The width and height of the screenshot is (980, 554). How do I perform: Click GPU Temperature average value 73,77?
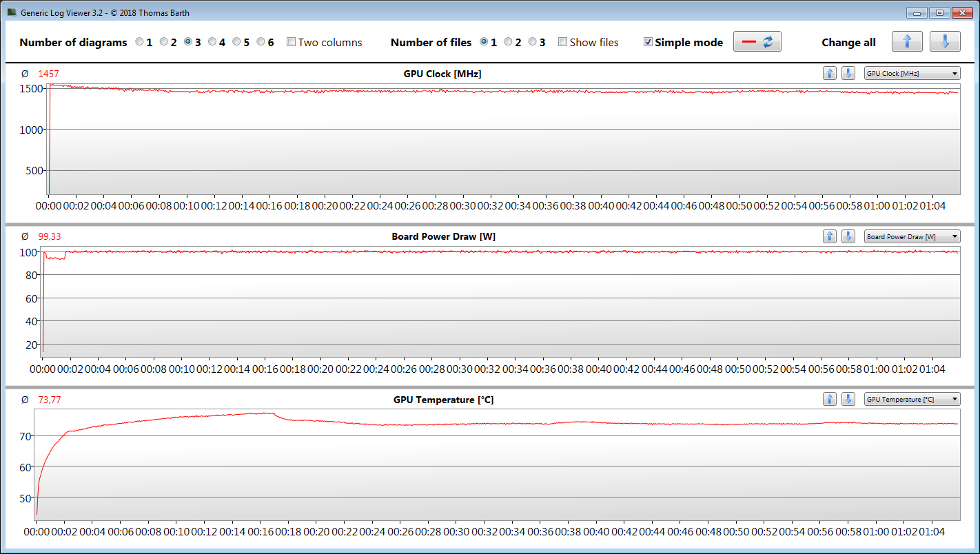coord(50,400)
